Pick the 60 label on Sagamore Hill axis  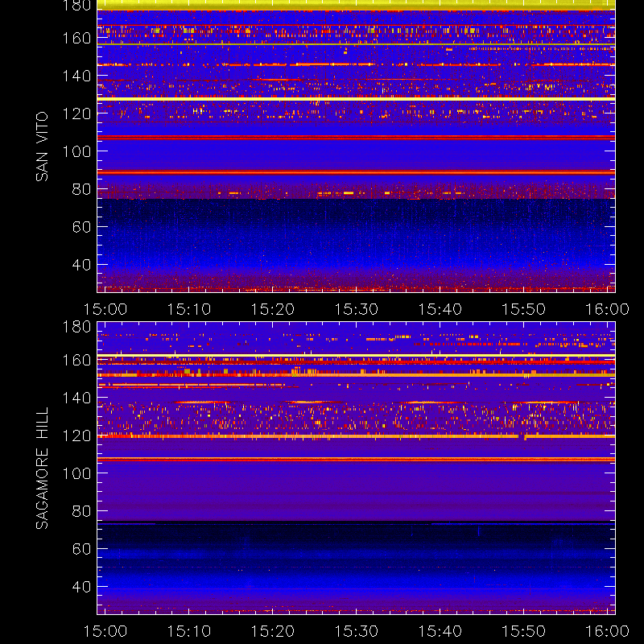click(x=81, y=549)
